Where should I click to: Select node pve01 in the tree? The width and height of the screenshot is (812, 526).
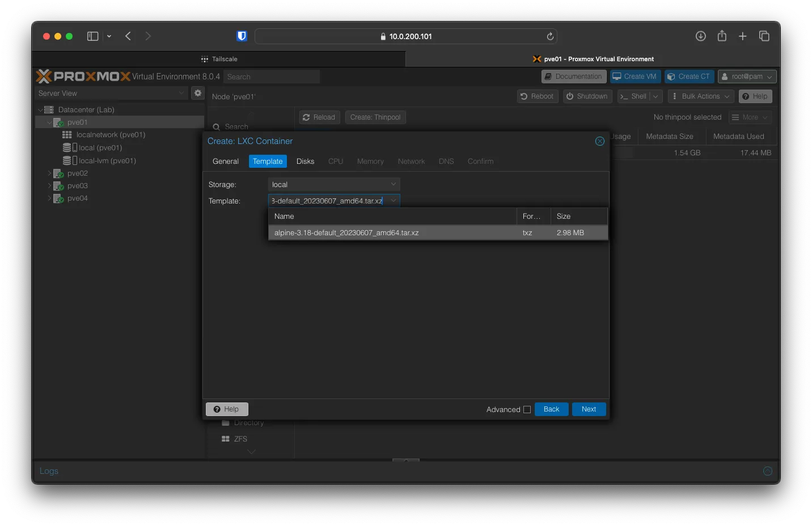point(78,122)
